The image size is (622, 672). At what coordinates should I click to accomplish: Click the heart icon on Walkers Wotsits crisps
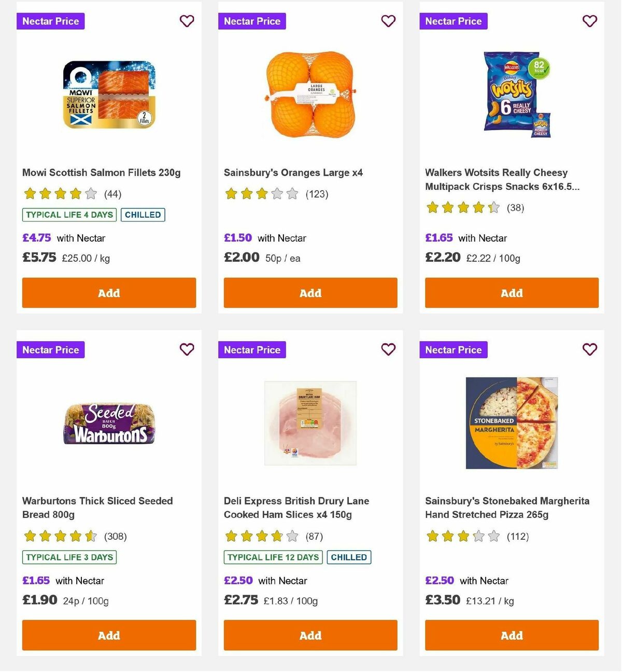[x=590, y=21]
